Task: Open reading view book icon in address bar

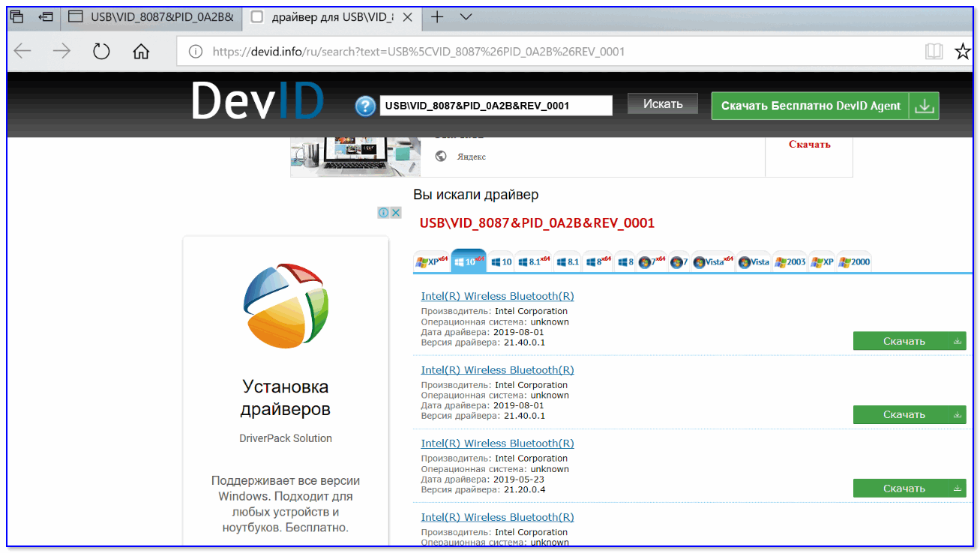Action: point(934,52)
